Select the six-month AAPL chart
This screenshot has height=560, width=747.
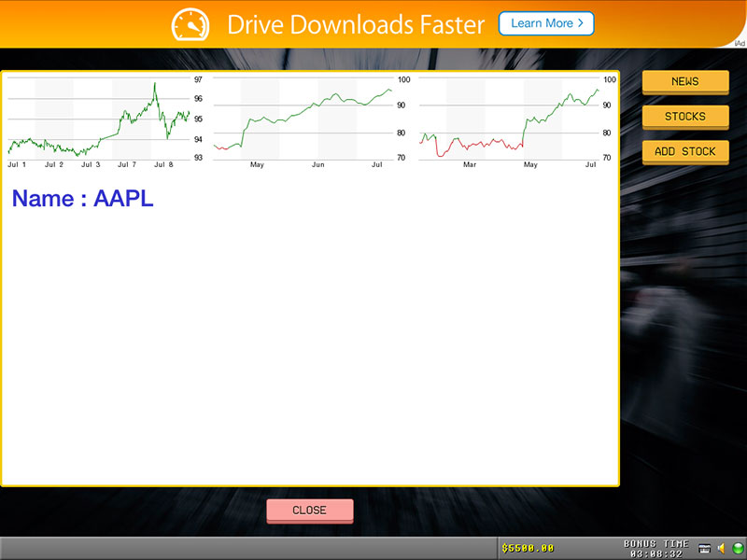[517, 121]
